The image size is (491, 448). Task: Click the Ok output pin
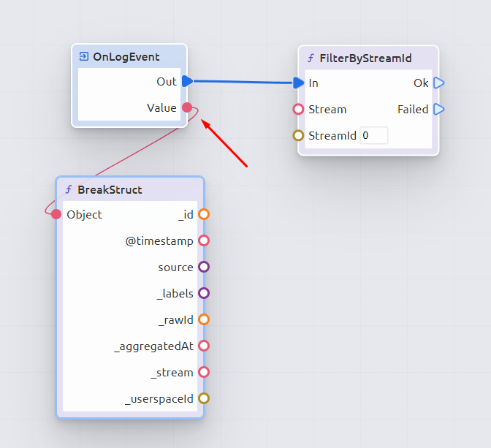coord(438,83)
